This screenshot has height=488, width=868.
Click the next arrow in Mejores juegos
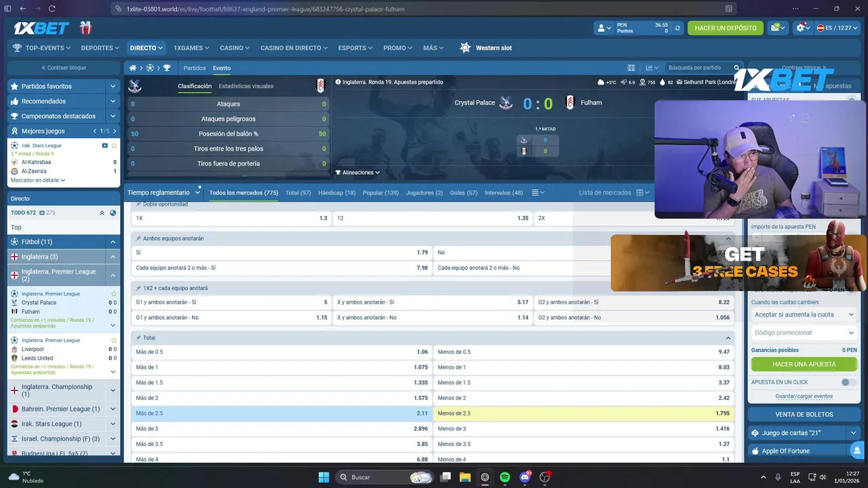pos(114,131)
